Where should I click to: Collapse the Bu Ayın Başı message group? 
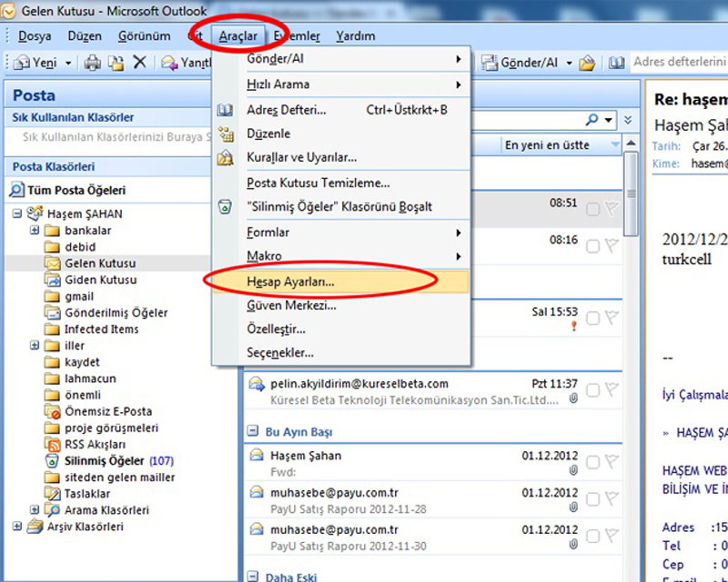(x=253, y=432)
